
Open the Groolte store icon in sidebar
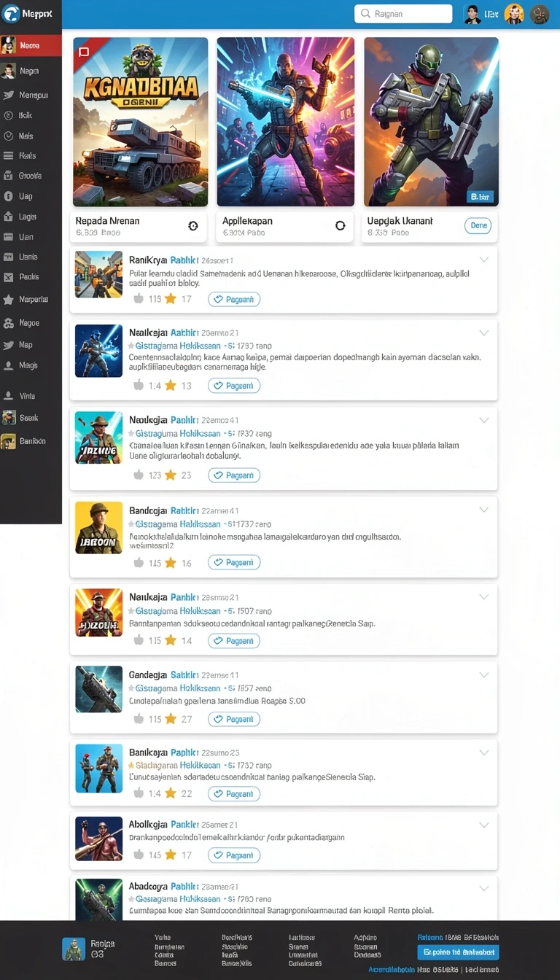[x=9, y=176]
